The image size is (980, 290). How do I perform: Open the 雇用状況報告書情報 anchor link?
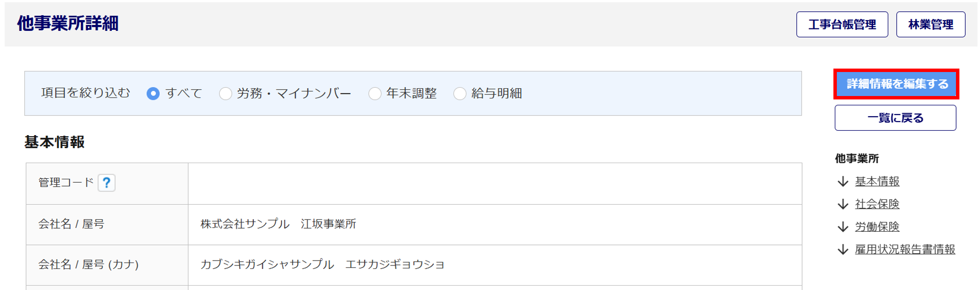[905, 250]
